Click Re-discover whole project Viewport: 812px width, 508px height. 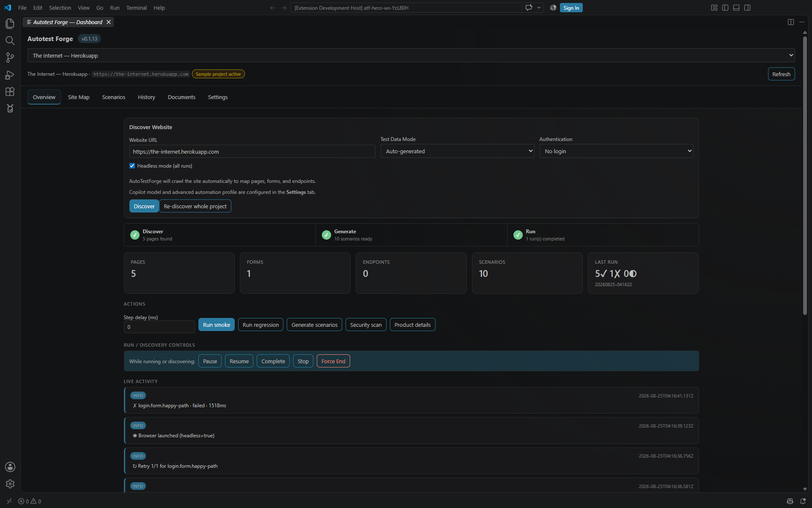point(195,206)
